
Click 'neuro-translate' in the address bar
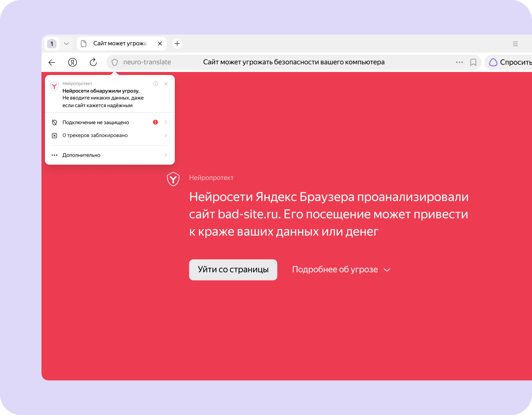point(147,62)
